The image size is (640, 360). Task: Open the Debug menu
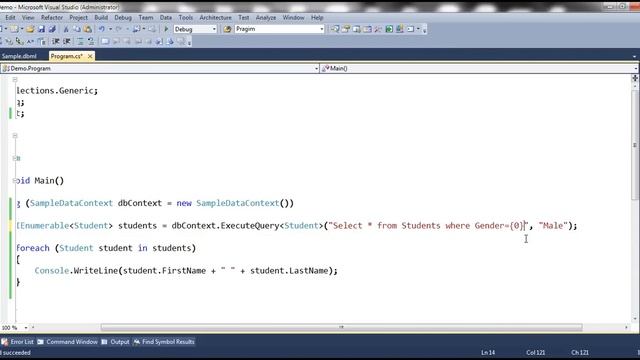point(123,18)
